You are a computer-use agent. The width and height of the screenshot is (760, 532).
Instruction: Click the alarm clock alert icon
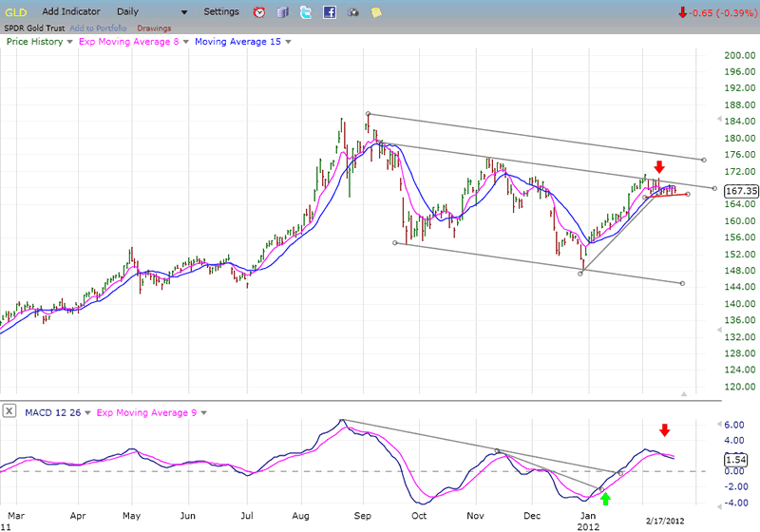[x=259, y=12]
